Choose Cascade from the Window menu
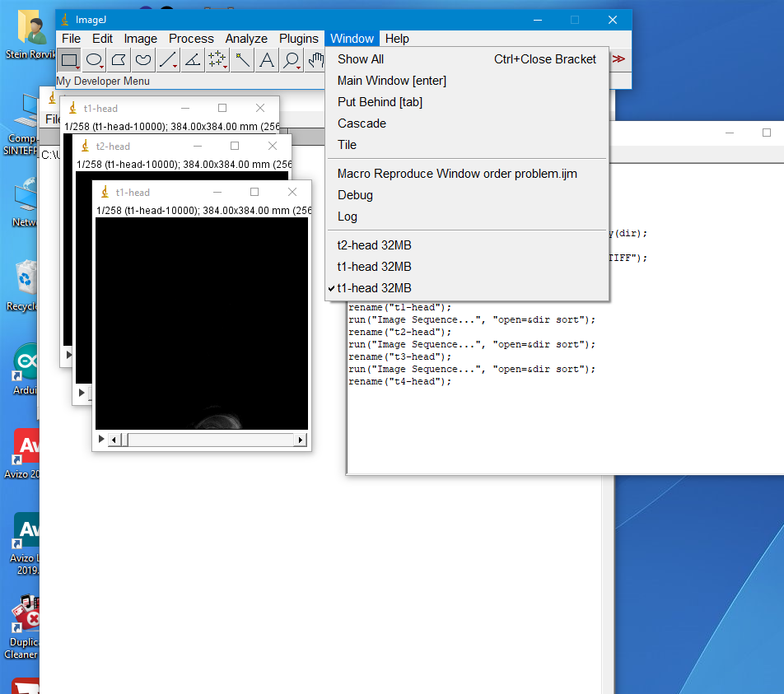Image resolution: width=784 pixels, height=694 pixels. [x=362, y=123]
